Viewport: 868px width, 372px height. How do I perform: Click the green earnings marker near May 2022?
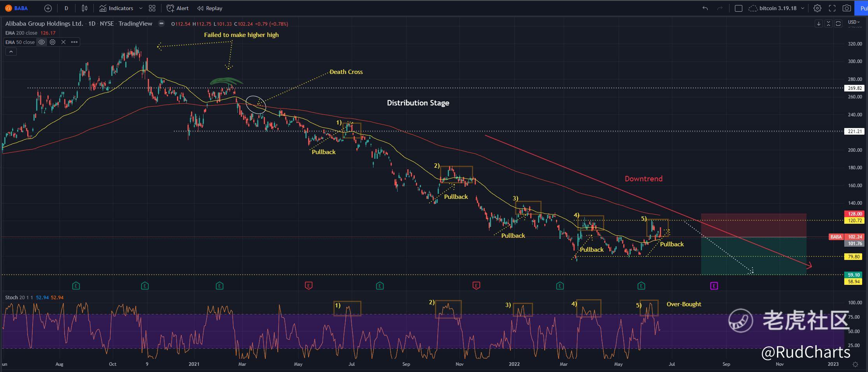point(641,286)
